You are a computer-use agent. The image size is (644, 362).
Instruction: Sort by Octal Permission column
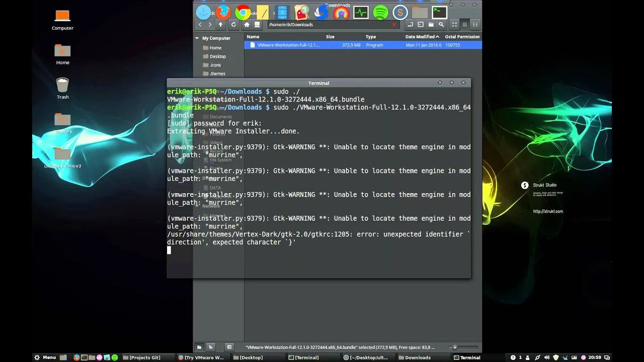(462, 37)
